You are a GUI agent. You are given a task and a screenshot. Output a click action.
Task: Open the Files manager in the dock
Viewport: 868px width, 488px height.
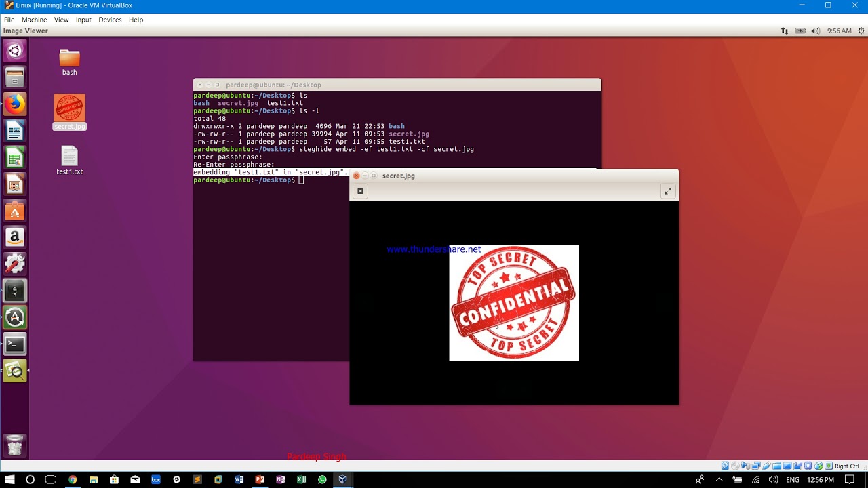(x=15, y=77)
